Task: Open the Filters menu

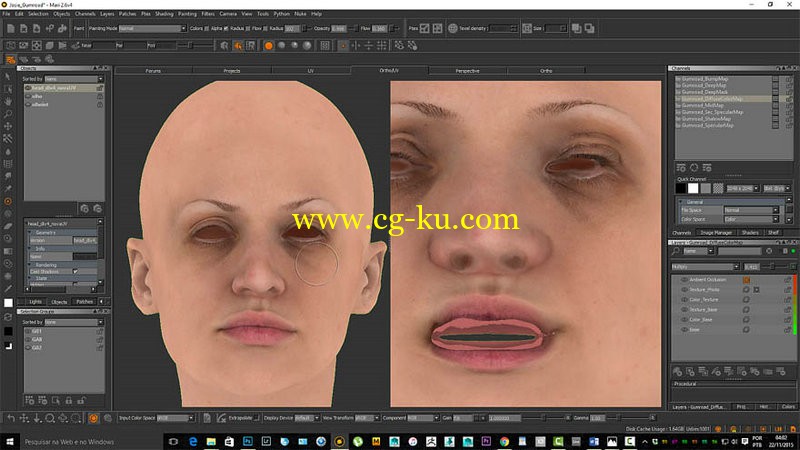Action: (x=208, y=14)
